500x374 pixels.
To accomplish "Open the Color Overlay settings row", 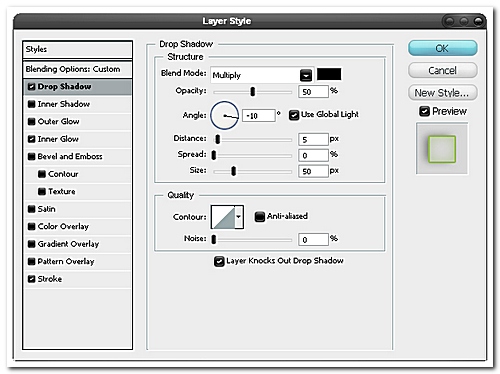I will pyautogui.click(x=77, y=226).
